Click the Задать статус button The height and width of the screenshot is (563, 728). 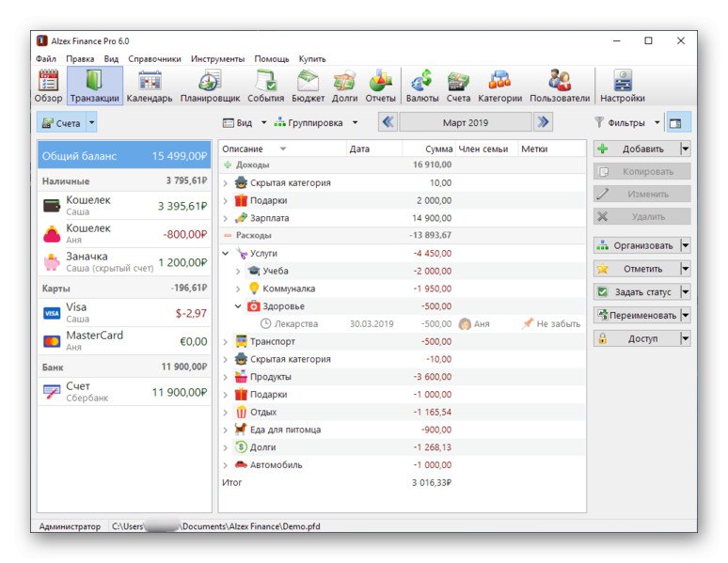point(637,292)
